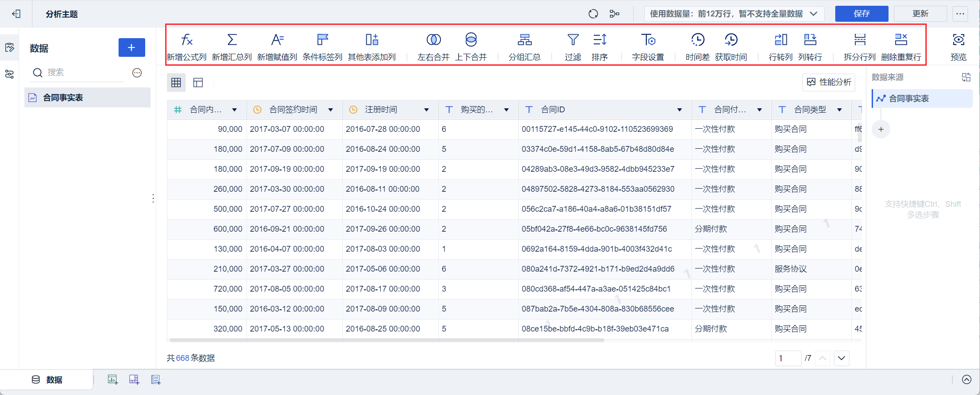Convert columns to rows with 列转行
This screenshot has height=395, width=980.
[x=810, y=47]
